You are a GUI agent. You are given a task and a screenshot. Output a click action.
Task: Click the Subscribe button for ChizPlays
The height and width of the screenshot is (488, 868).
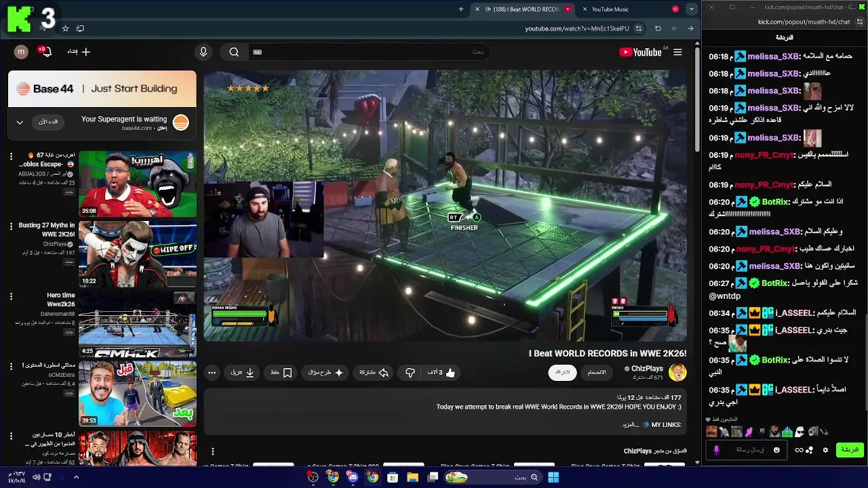pyautogui.click(x=562, y=372)
